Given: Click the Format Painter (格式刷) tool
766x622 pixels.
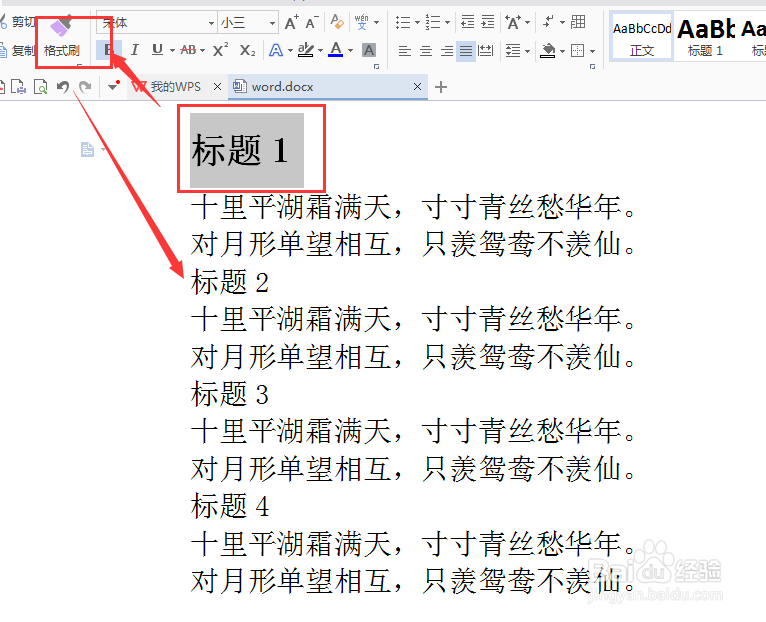Looking at the screenshot, I should tap(62, 37).
